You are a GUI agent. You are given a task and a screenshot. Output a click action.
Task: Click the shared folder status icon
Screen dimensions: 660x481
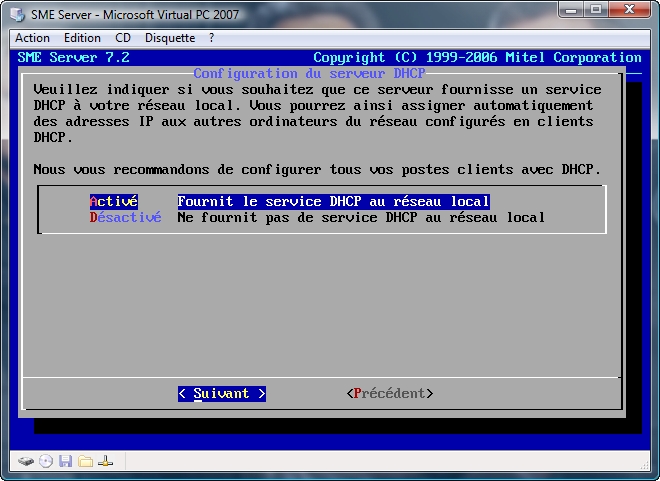pyautogui.click(x=85, y=462)
